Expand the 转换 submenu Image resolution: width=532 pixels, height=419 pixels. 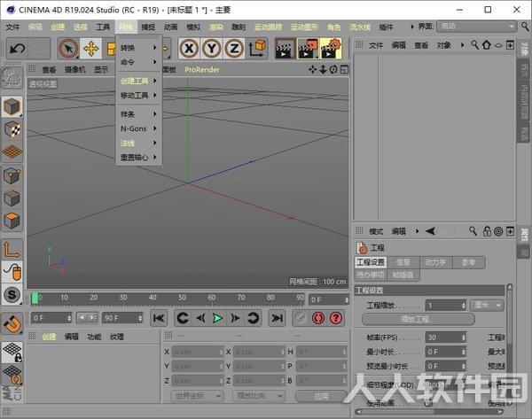tap(139, 48)
